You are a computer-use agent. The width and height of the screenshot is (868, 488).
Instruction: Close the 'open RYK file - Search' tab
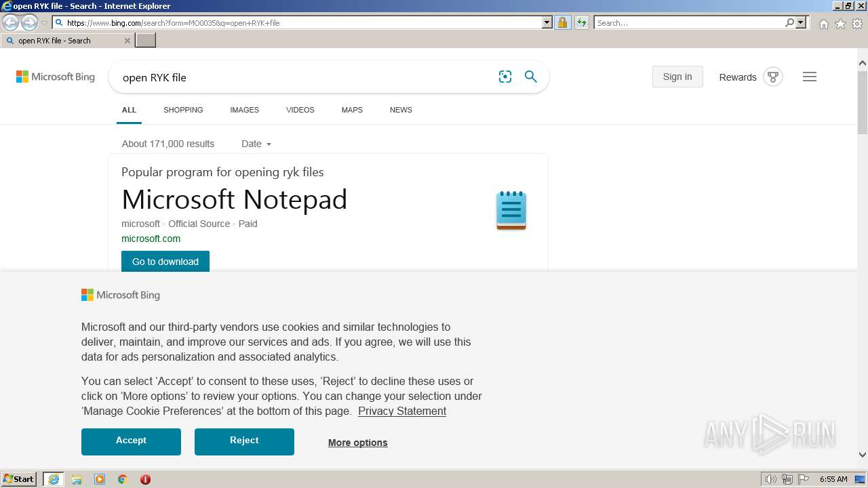pyautogui.click(x=127, y=41)
